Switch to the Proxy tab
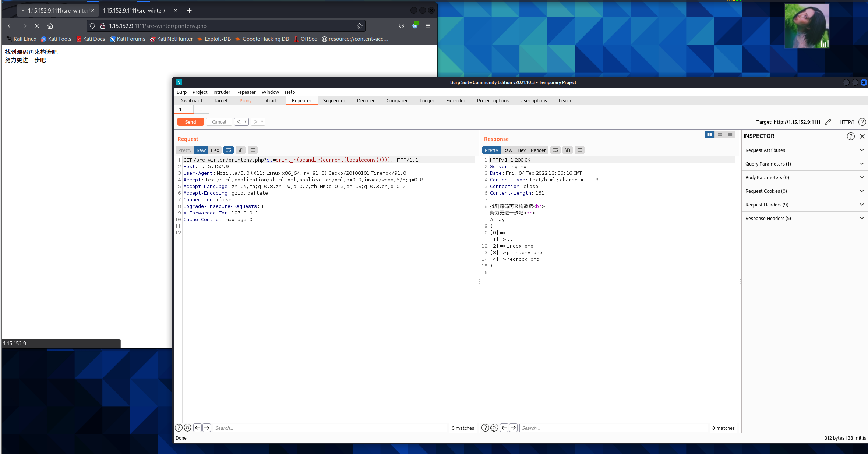Viewport: 868px width, 454px height. (246, 100)
